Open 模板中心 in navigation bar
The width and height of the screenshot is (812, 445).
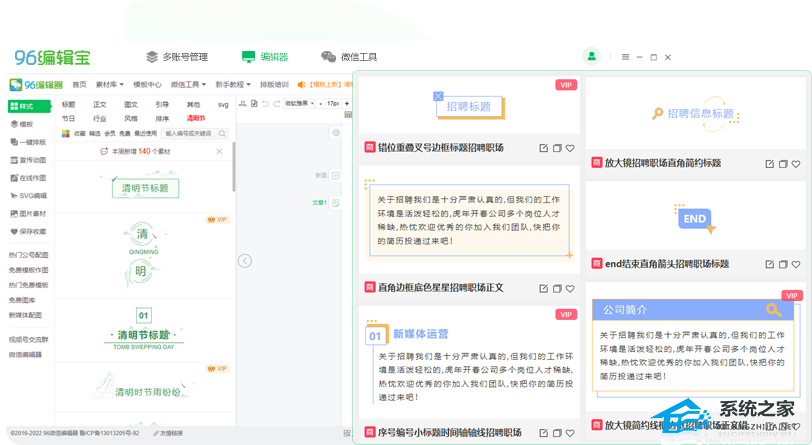[x=147, y=84]
